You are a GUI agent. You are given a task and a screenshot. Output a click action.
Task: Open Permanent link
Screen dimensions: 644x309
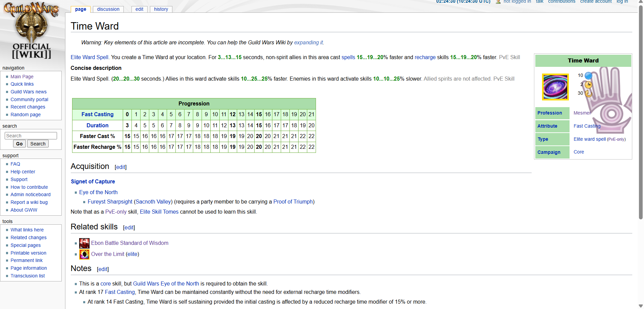coord(26,260)
